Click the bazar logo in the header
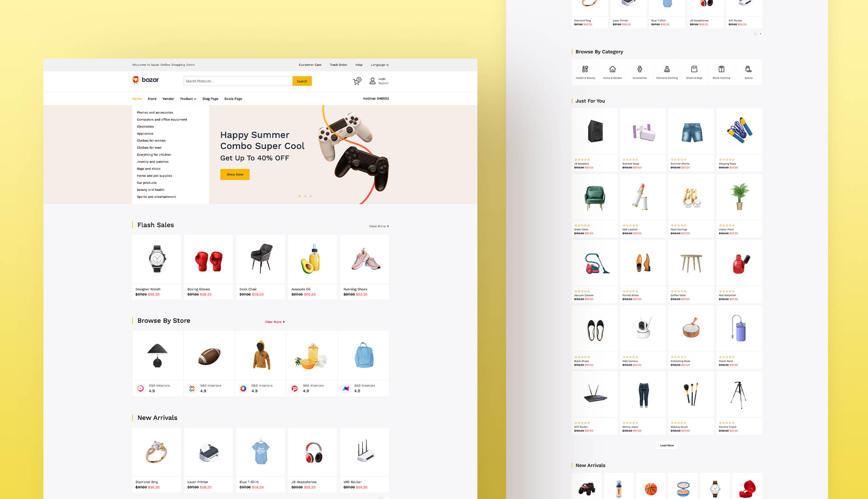 coord(145,80)
